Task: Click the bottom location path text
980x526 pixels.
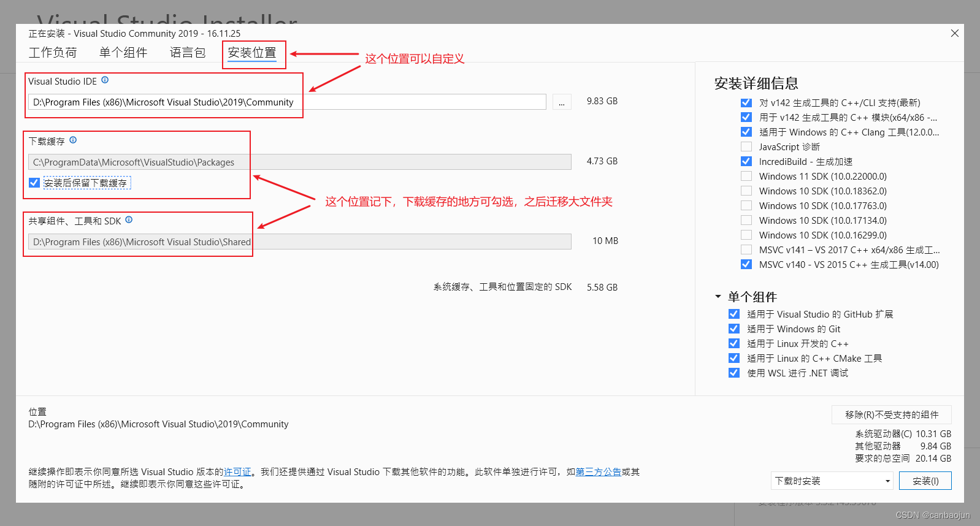Action: pyautogui.click(x=158, y=424)
